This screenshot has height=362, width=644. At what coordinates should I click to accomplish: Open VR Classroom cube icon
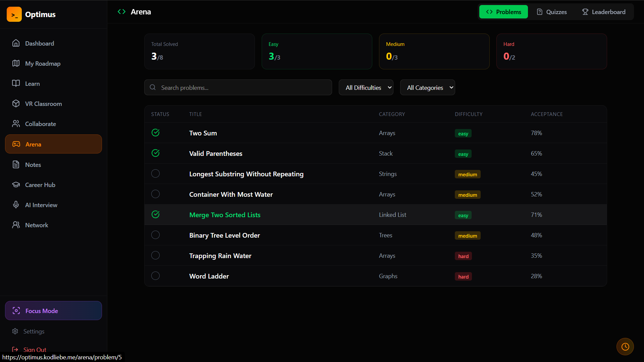[x=16, y=104]
